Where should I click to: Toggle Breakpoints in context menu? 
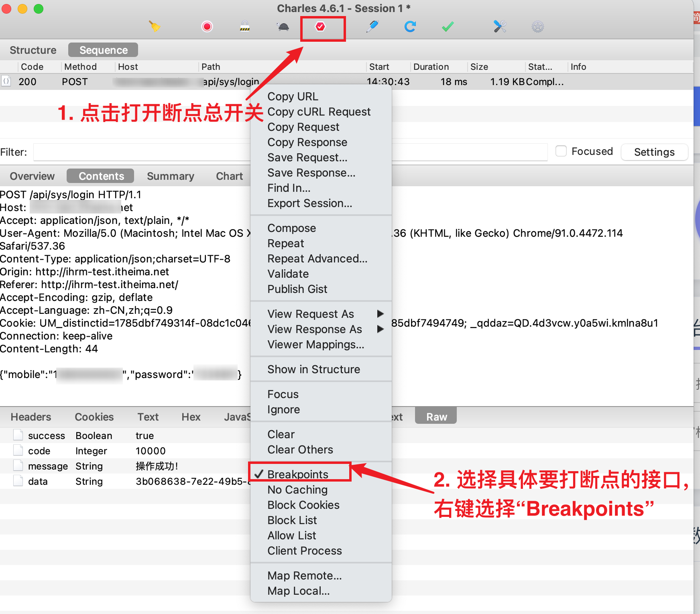click(x=321, y=474)
